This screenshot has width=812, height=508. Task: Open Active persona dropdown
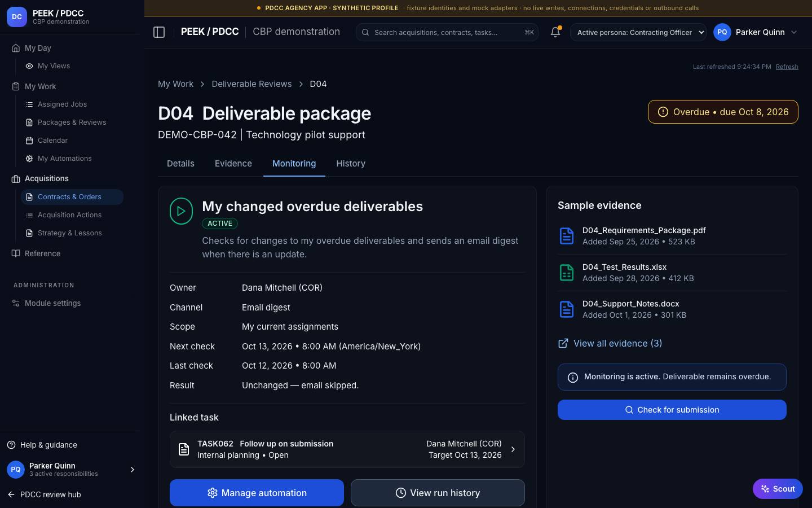(x=638, y=32)
